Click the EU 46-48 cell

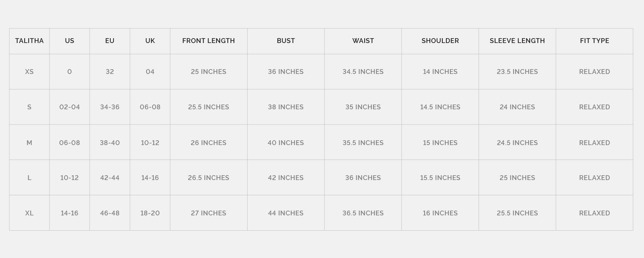[110, 213]
